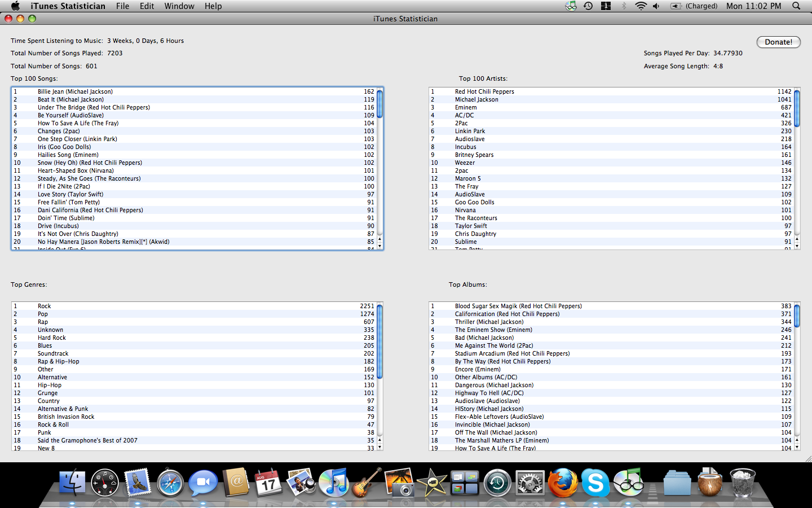Click up arrow of Top Albums scrollbar

(797, 440)
